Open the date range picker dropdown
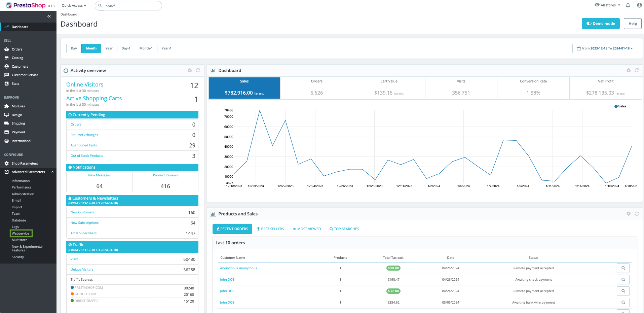Viewport: 644px width, 313px height. [604, 48]
